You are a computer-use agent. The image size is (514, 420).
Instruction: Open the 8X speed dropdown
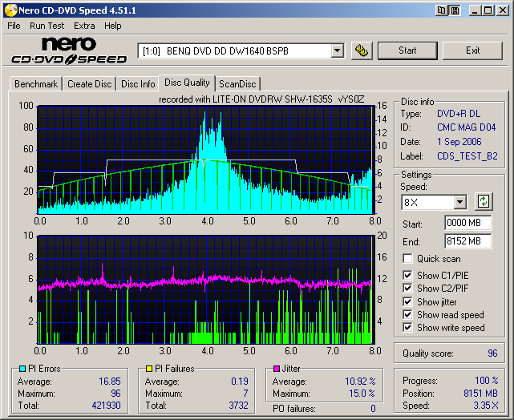click(460, 202)
